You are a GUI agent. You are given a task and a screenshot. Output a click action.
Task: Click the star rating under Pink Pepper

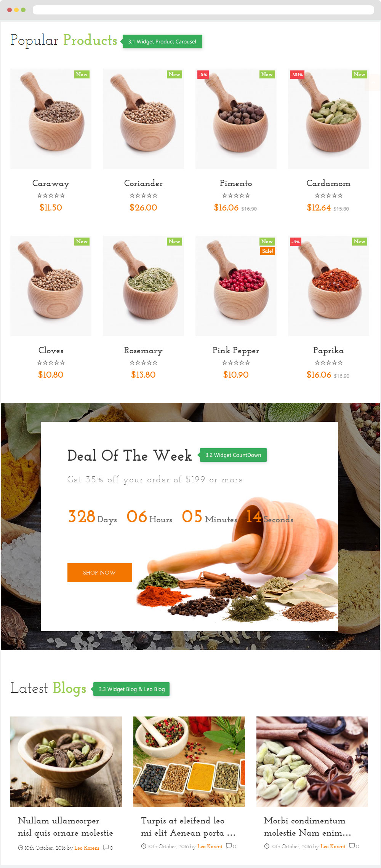pos(236,363)
